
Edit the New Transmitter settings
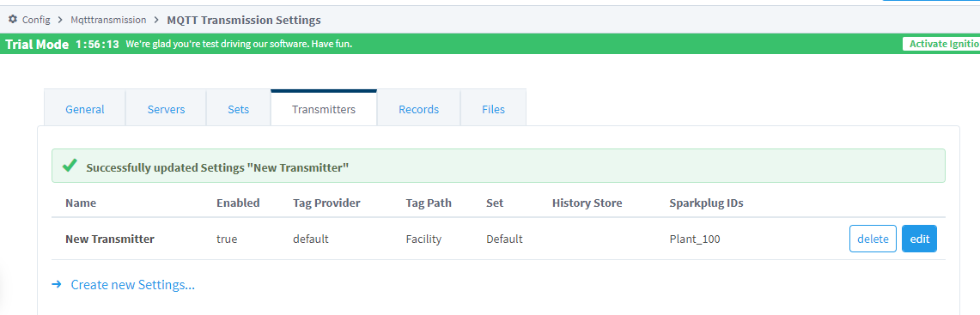coord(919,239)
